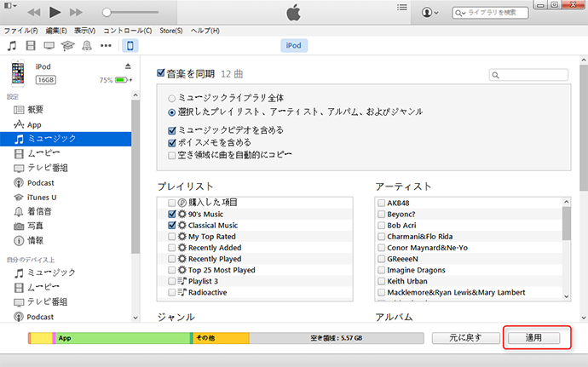Image resolution: width=588 pixels, height=367 pixels.
Task: Open the iTunes U graduation cap icon
Action: 68,46
